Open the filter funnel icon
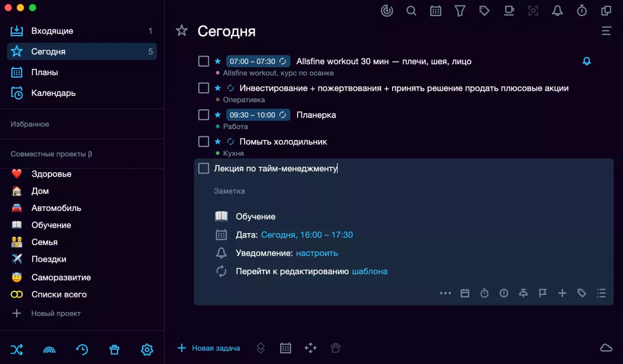This screenshot has width=623, height=364. point(460,11)
